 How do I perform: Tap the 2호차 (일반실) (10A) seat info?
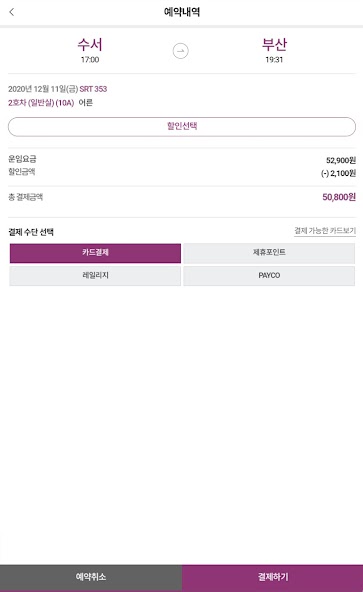(x=41, y=103)
